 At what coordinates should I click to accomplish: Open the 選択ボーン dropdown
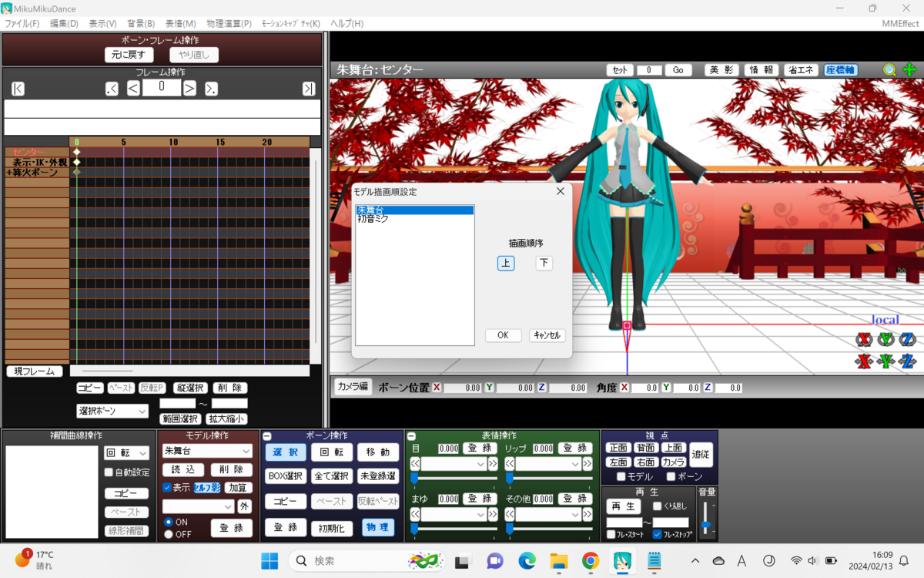click(112, 412)
